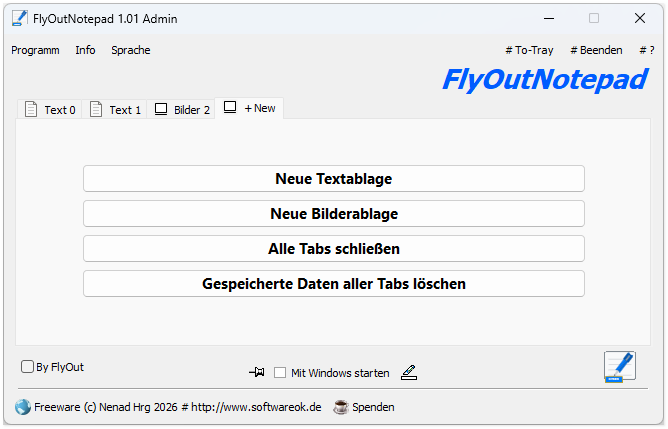Enable the By FlyOut checkbox

coord(27,367)
